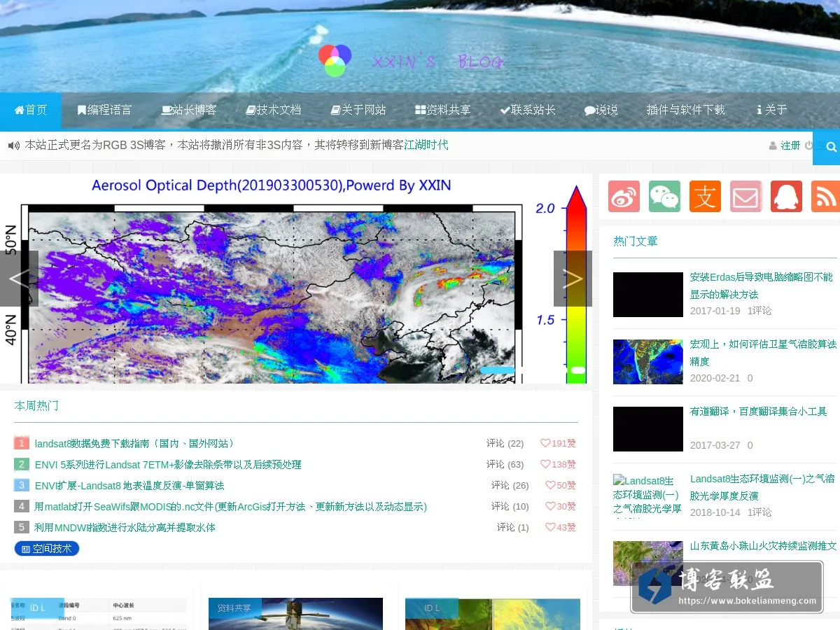
Task: Open the 热门文章 sidebar heading
Action: [x=636, y=241]
